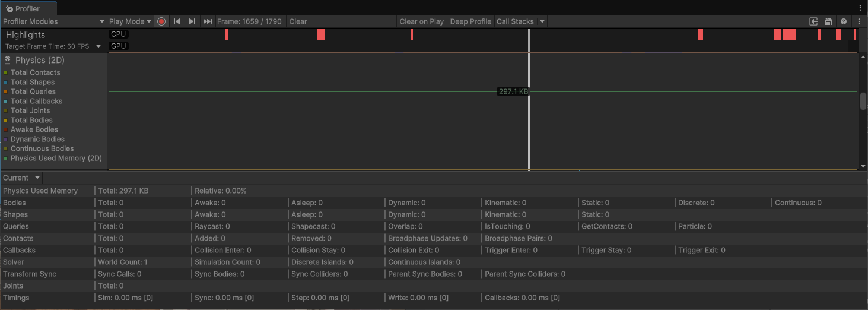Viewport: 868px width, 310px height.
Task: Toggle Call Stacks recording
Action: [x=515, y=21]
